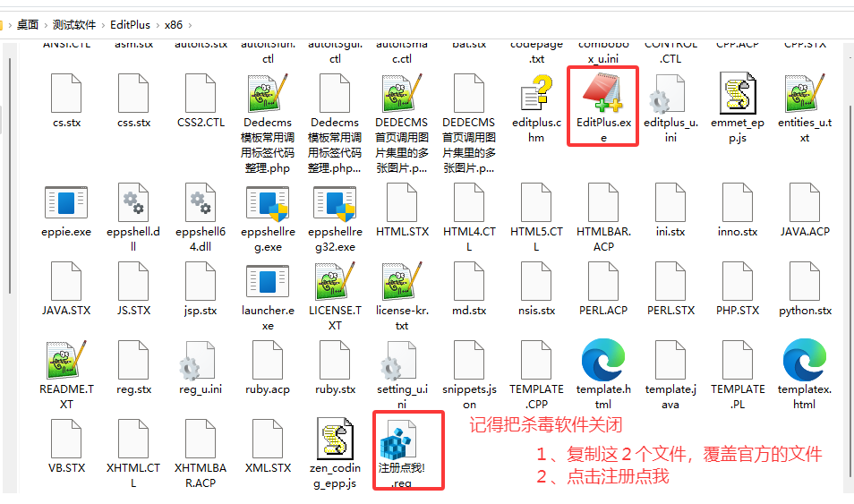
Task: Select the inno.stx file icon
Action: (x=738, y=202)
